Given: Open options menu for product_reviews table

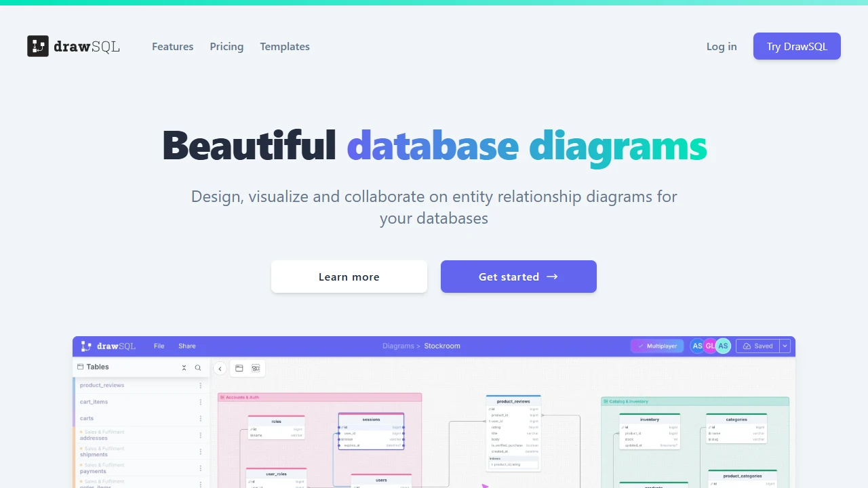Looking at the screenshot, I should pos(200,385).
